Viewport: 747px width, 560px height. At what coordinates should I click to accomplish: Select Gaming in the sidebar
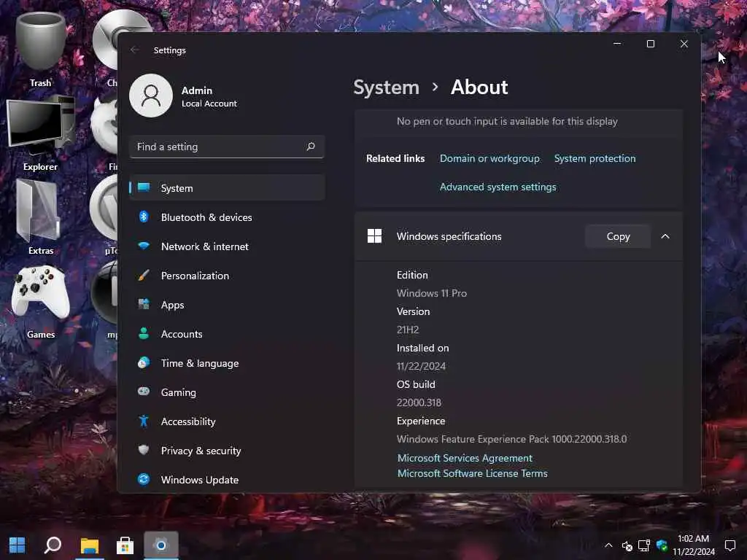point(228,392)
